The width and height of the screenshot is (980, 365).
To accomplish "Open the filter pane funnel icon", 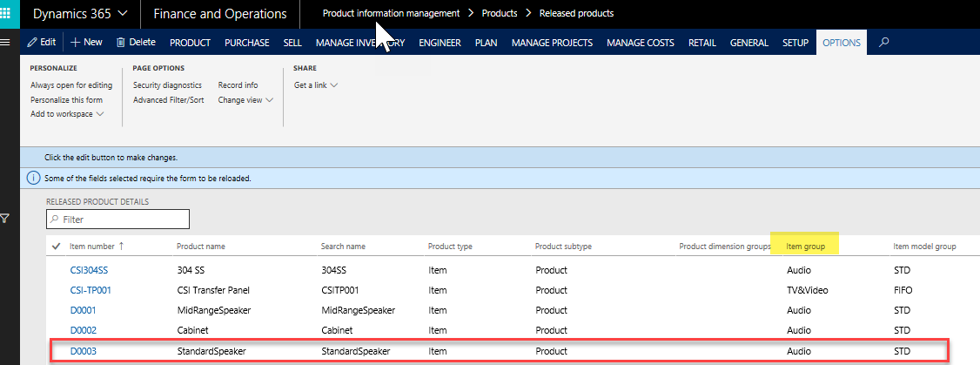I will coord(5,219).
